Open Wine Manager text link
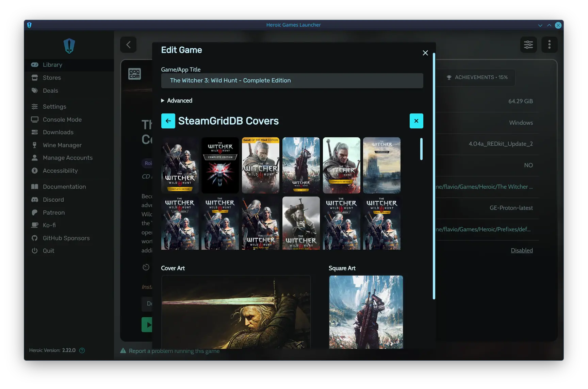 tap(62, 145)
